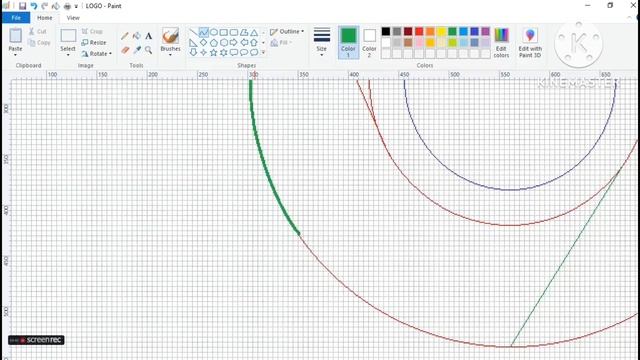Choose the Right triangle shape
640x360 pixels.
(x=193, y=42)
